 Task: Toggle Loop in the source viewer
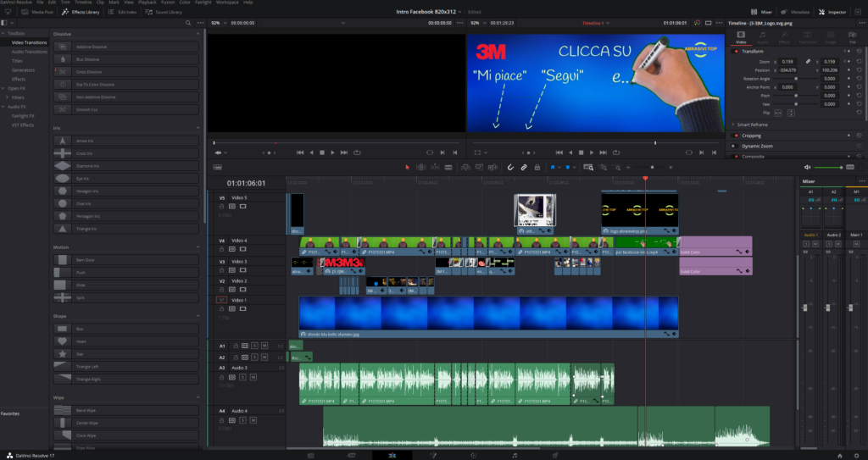[357, 152]
